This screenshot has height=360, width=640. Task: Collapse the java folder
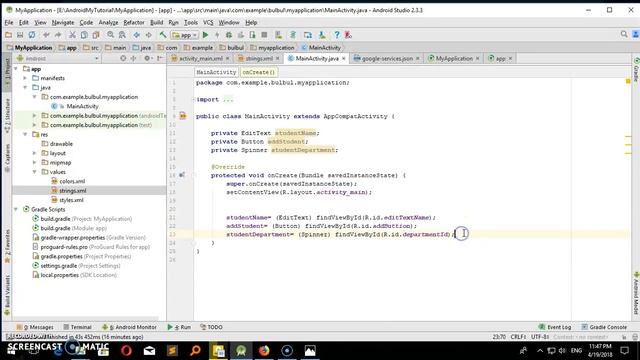coord(25,87)
